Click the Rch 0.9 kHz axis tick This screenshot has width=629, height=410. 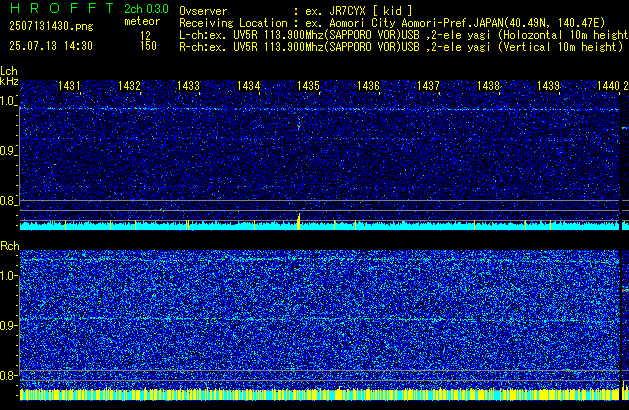point(8,325)
